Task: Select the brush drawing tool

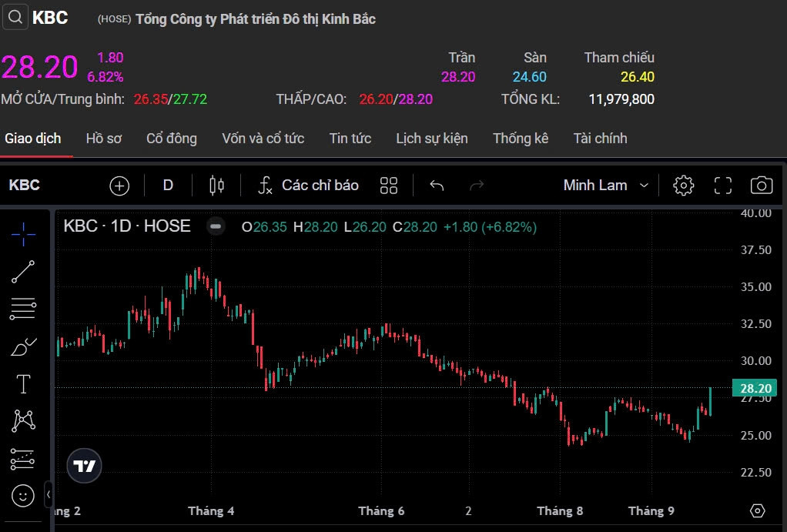Action: [23, 346]
